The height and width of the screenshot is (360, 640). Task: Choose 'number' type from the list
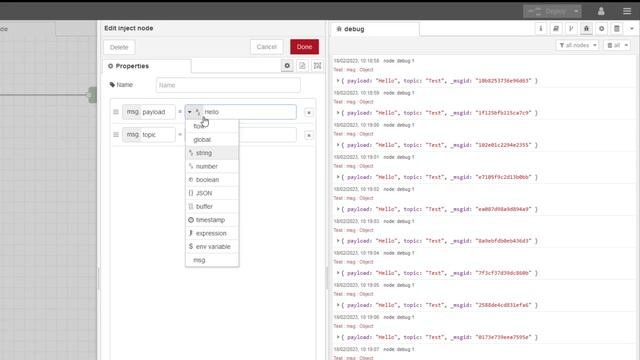(x=212, y=167)
